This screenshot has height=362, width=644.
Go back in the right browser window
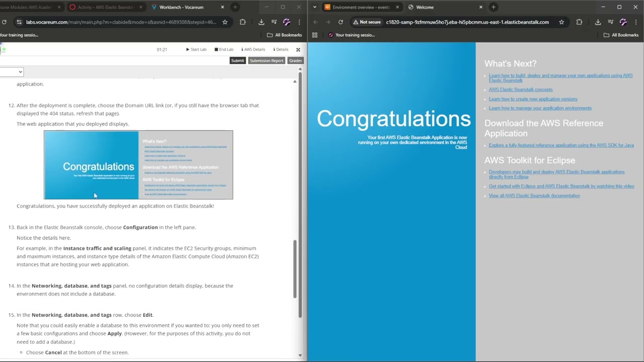315,22
